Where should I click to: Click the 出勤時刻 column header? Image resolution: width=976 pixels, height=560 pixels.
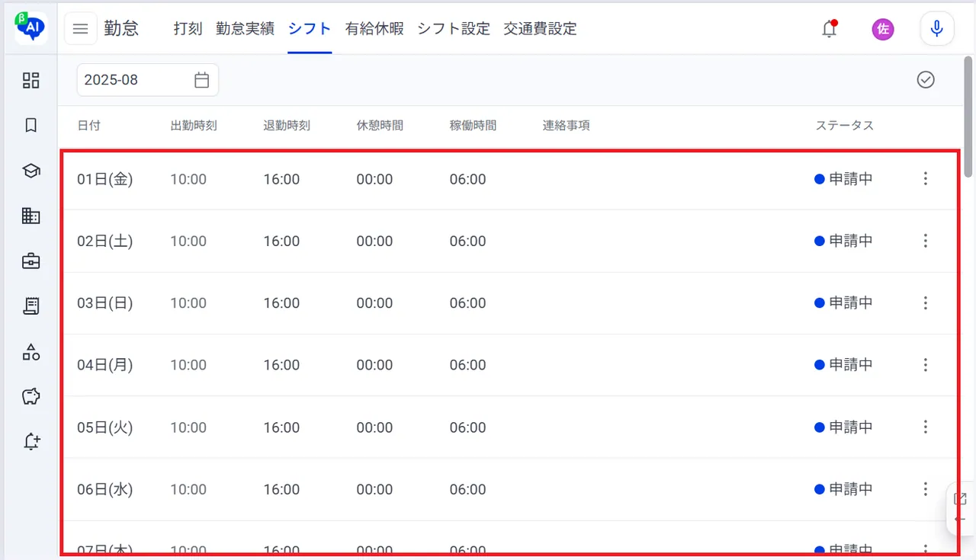point(194,126)
